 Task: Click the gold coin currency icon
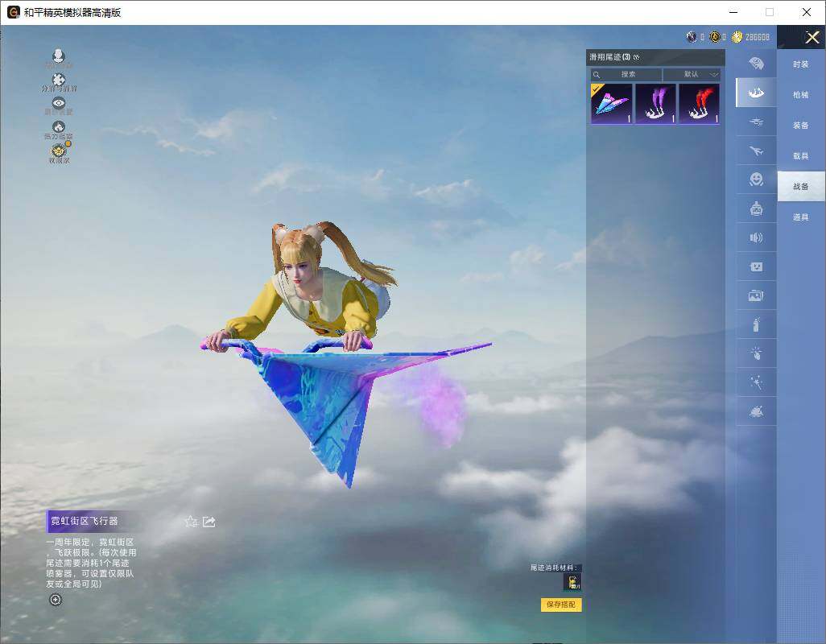point(737,37)
